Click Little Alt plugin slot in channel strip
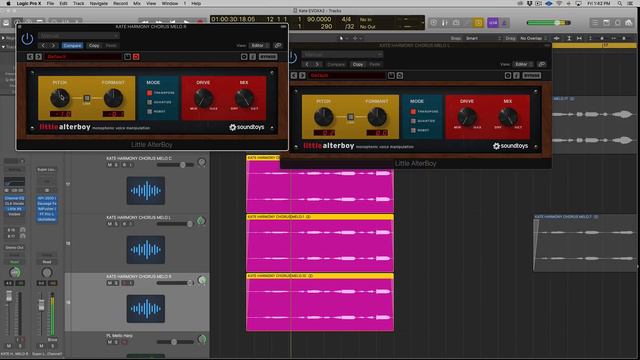640x360 pixels. (x=14, y=209)
